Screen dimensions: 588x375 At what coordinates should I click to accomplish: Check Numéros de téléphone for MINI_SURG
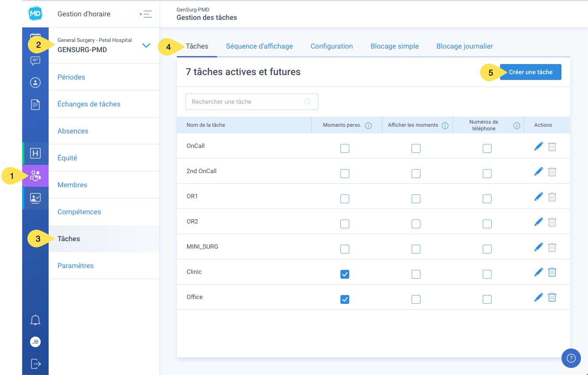pos(487,249)
